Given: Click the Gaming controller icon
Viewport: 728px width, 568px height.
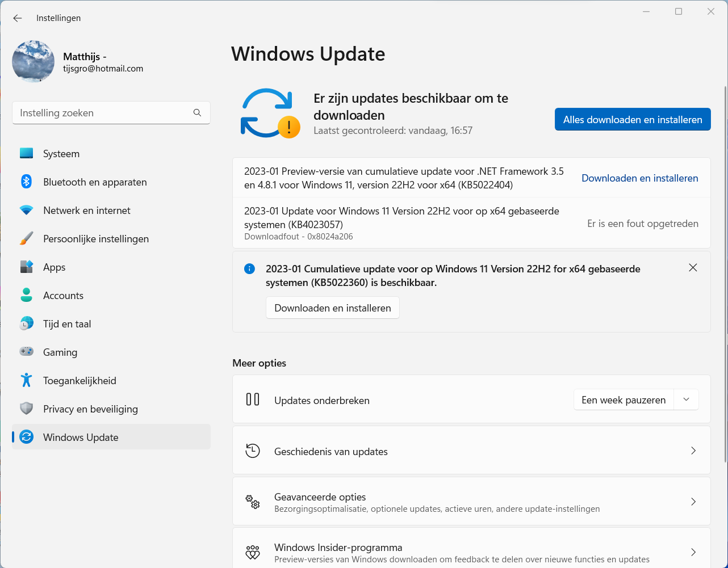Looking at the screenshot, I should (26, 352).
